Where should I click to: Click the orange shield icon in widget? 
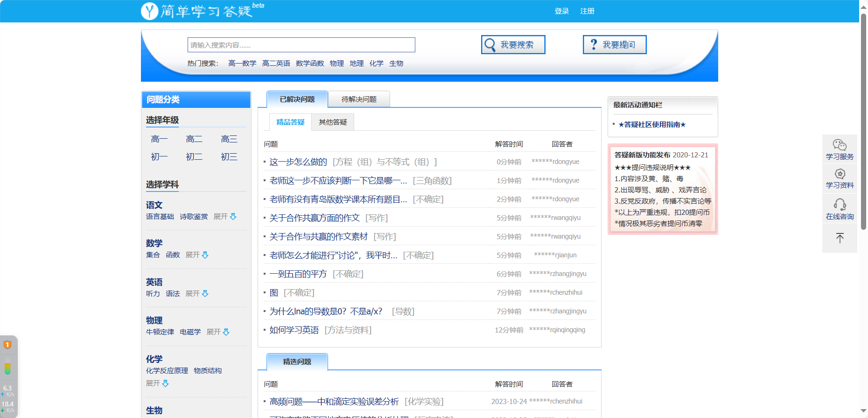click(7, 345)
